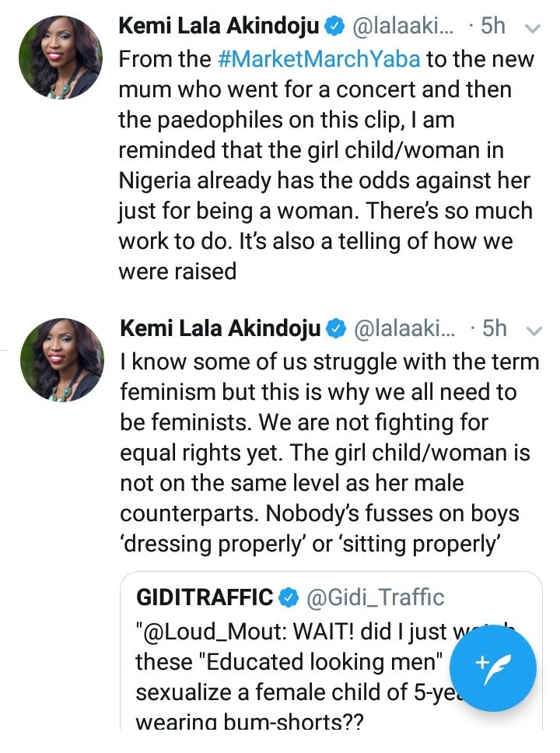
Task: Tap GIDITRAFFIC's verified badge
Action: coord(288,597)
